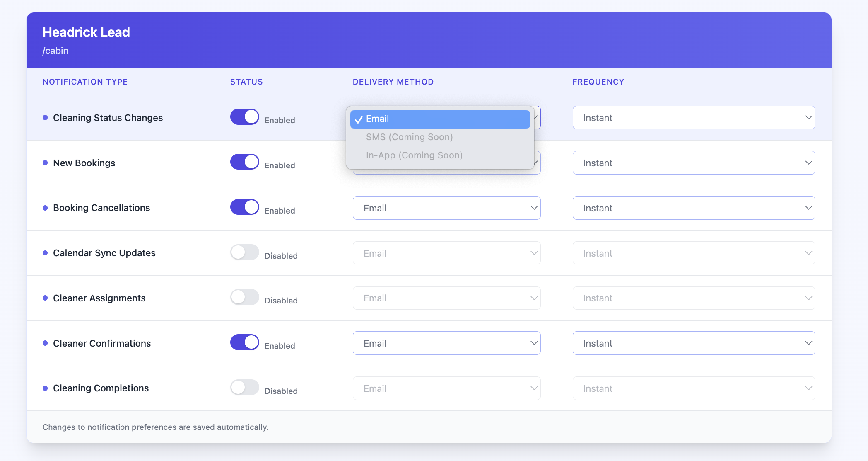Viewport: 868px width, 461px height.
Task: Open Booking Cancellations frequency dropdown
Action: pyautogui.click(x=694, y=208)
